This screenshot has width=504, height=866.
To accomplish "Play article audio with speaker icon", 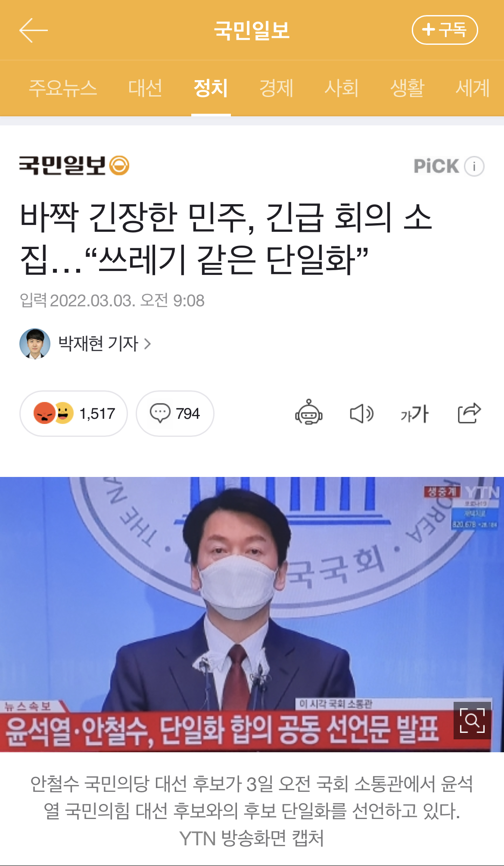I will (361, 414).
